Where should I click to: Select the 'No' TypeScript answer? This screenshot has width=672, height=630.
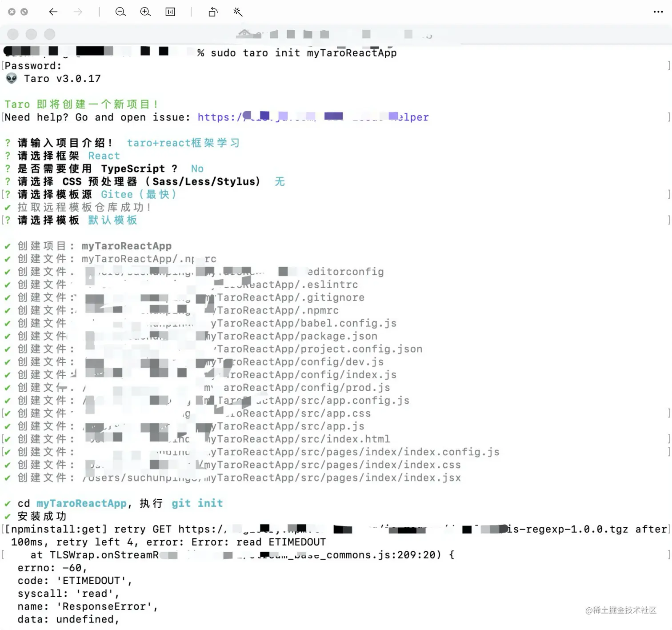coord(197,169)
